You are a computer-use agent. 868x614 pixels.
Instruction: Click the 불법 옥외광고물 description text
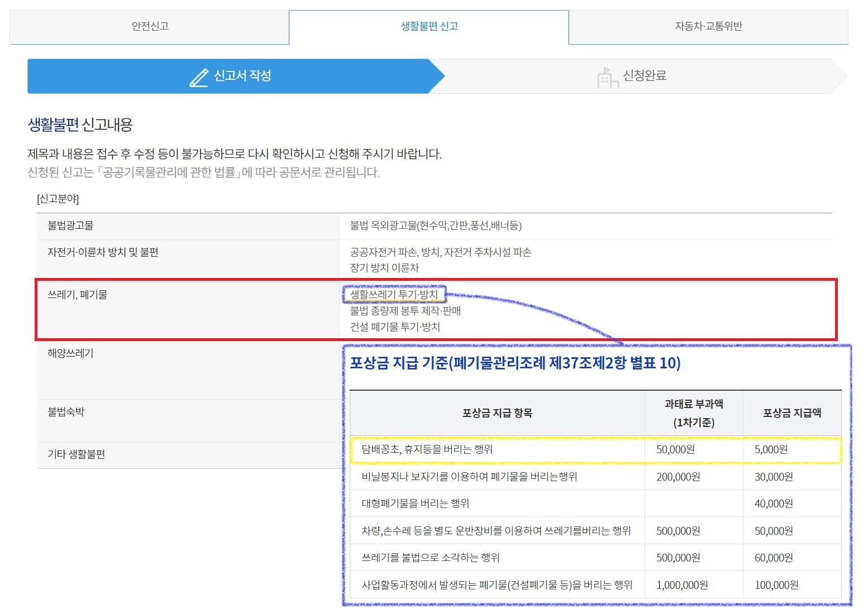[436, 226]
